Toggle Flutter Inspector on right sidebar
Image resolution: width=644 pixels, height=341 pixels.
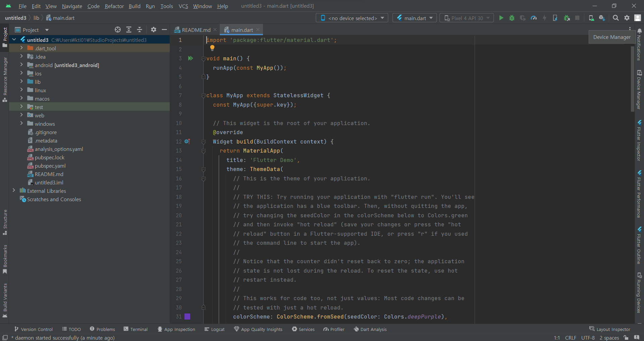pyautogui.click(x=639, y=140)
